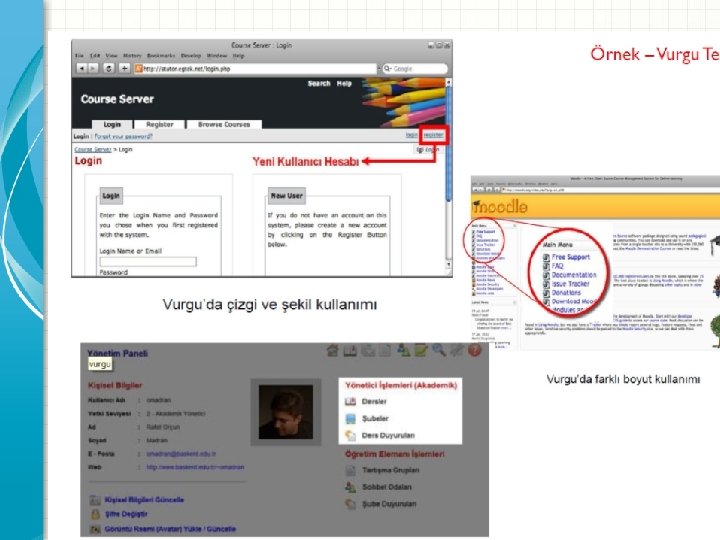The image size is (720, 540).
Task: Click the open book icon in Yönetim Paneli toolbar
Action: [350, 351]
